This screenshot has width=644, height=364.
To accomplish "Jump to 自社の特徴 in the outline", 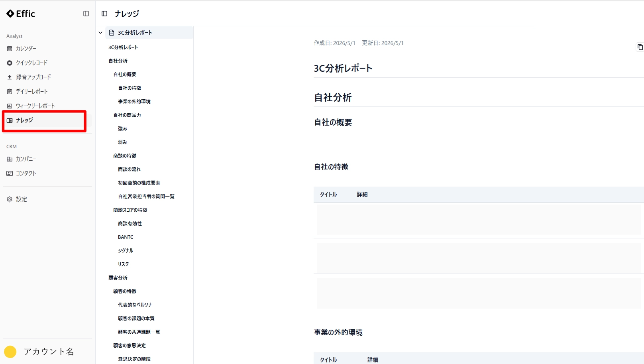I will [130, 88].
